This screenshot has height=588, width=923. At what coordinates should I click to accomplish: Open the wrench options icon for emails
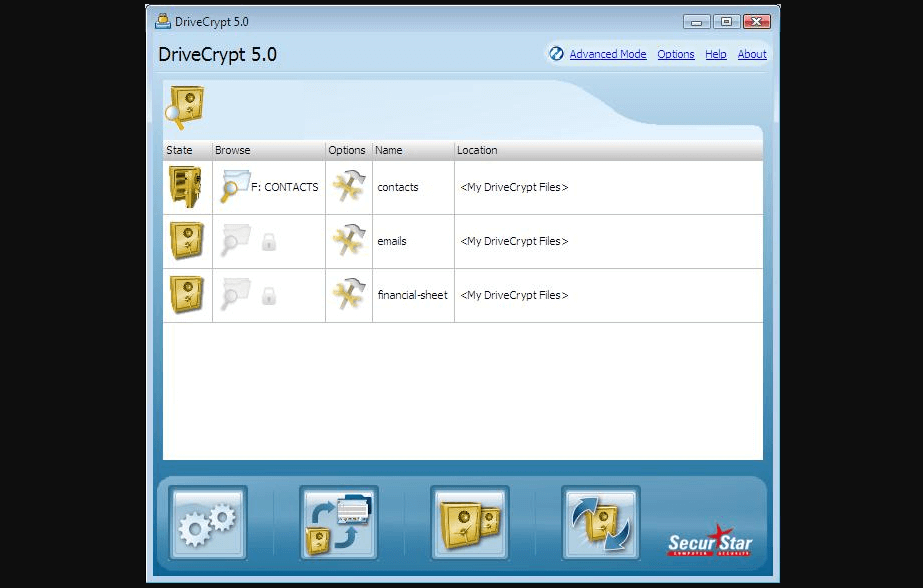(x=347, y=241)
